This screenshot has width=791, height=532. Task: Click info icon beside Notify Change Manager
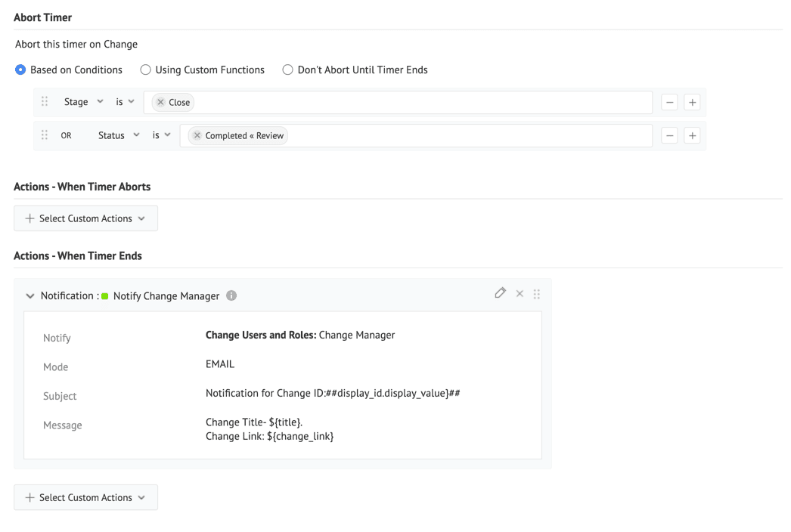232,296
